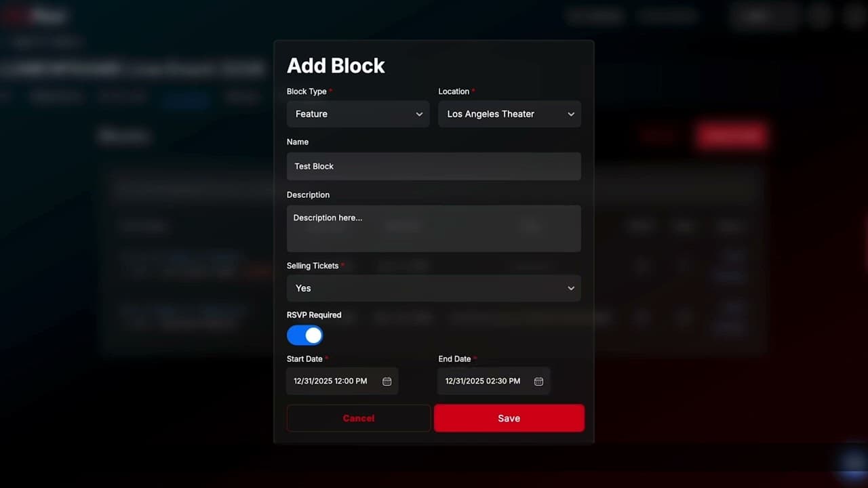Image resolution: width=868 pixels, height=488 pixels.
Task: Click the RSVP Required label text
Action: pos(314,315)
